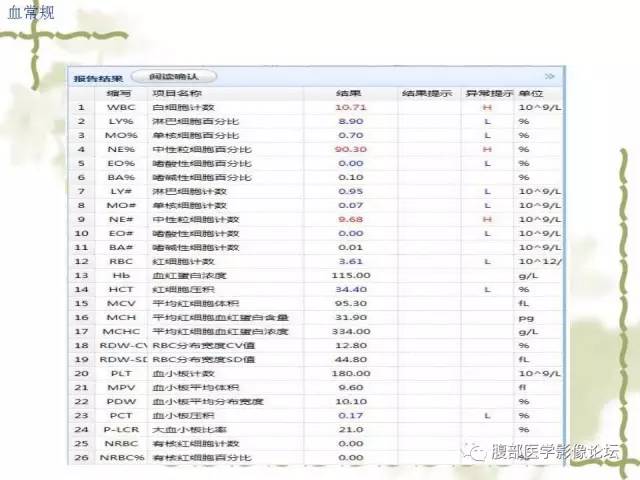Click the 阅读确认 button

coord(174,77)
